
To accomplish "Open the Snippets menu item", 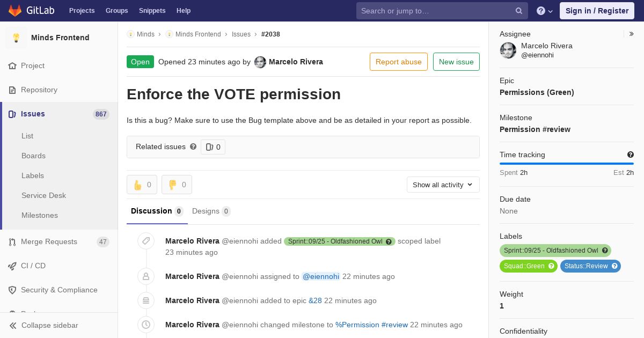I will [152, 11].
